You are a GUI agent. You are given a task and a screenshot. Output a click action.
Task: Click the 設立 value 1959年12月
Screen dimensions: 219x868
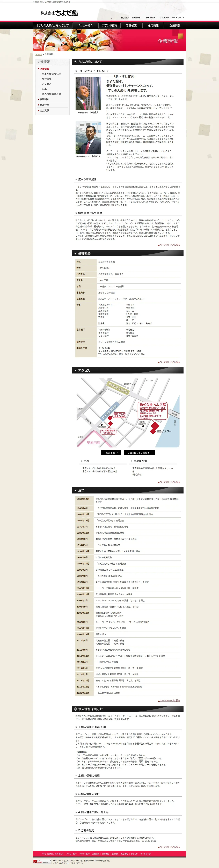click(x=104, y=268)
